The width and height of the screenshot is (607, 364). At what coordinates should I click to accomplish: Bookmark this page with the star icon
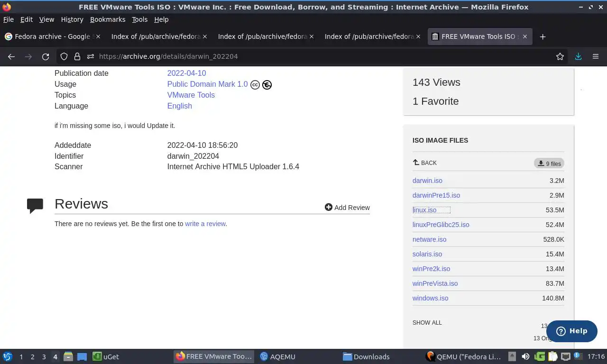pos(560,56)
